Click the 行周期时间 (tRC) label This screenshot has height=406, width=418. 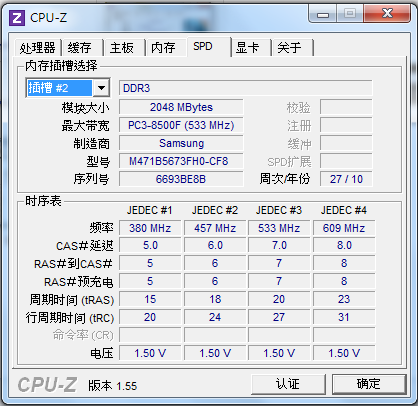(70, 318)
